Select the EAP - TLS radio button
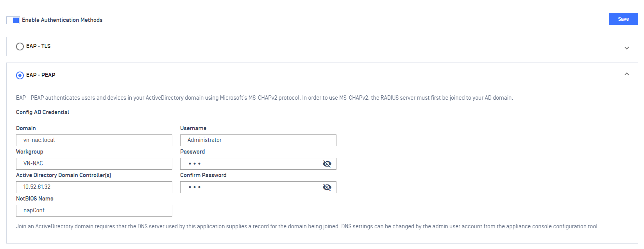The image size is (644, 249). pyautogui.click(x=20, y=47)
